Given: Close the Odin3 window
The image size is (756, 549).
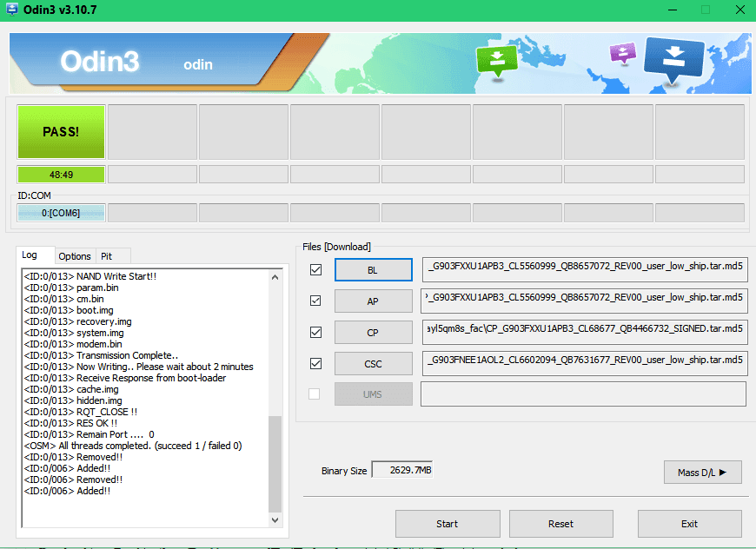Looking at the screenshot, I should pos(740,10).
